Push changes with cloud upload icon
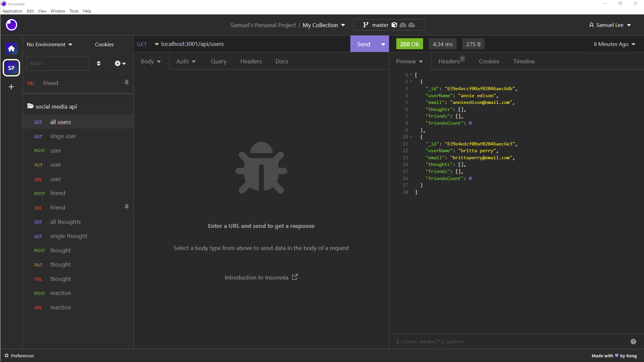The height and width of the screenshot is (362, 644). tap(412, 25)
